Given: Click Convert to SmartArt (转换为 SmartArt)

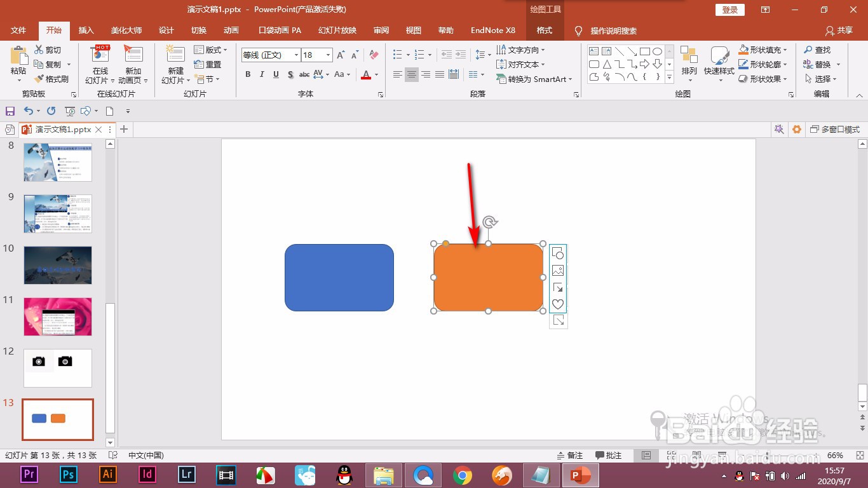Looking at the screenshot, I should (x=534, y=79).
